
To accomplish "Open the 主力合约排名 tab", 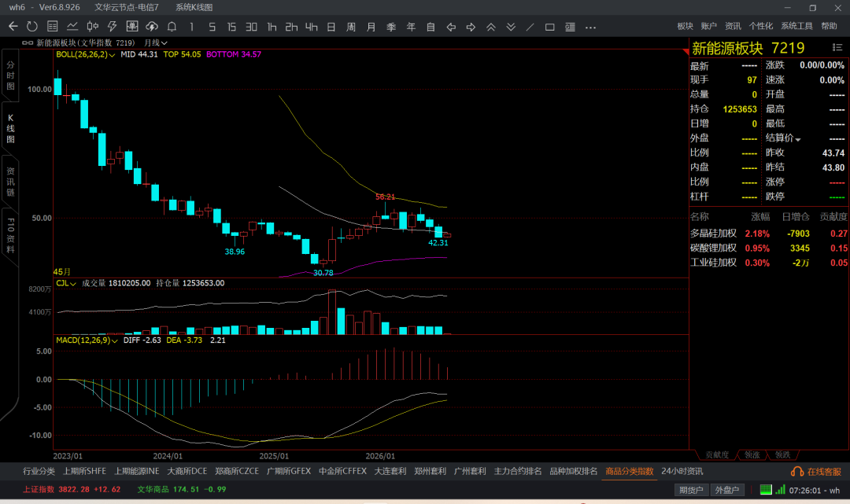I will pos(518,472).
